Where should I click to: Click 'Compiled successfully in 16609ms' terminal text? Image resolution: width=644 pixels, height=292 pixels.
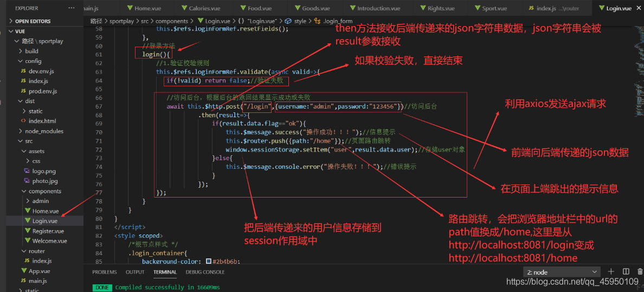168,287
